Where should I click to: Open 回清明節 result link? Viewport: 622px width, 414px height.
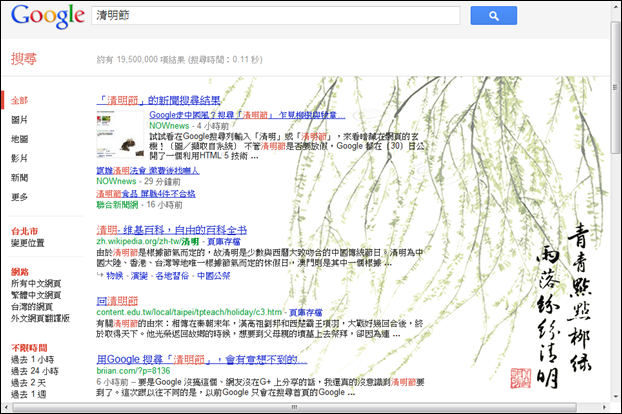(117, 301)
